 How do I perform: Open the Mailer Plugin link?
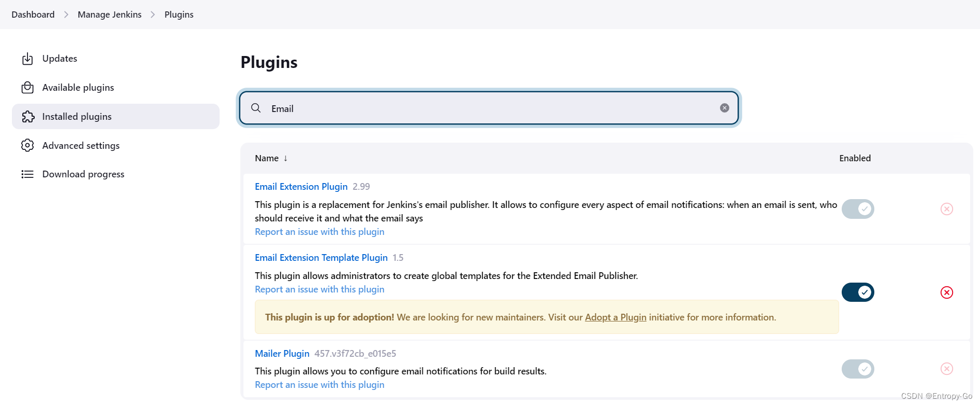[x=282, y=354]
